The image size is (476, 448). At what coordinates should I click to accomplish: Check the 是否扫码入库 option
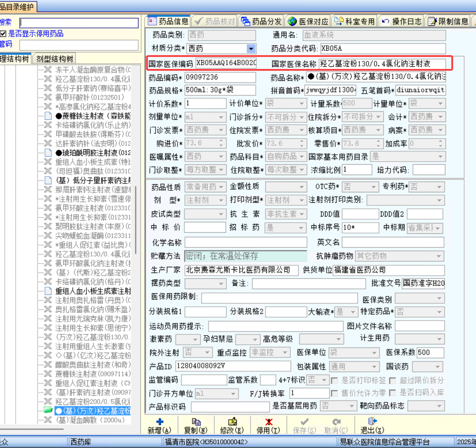click(392, 393)
